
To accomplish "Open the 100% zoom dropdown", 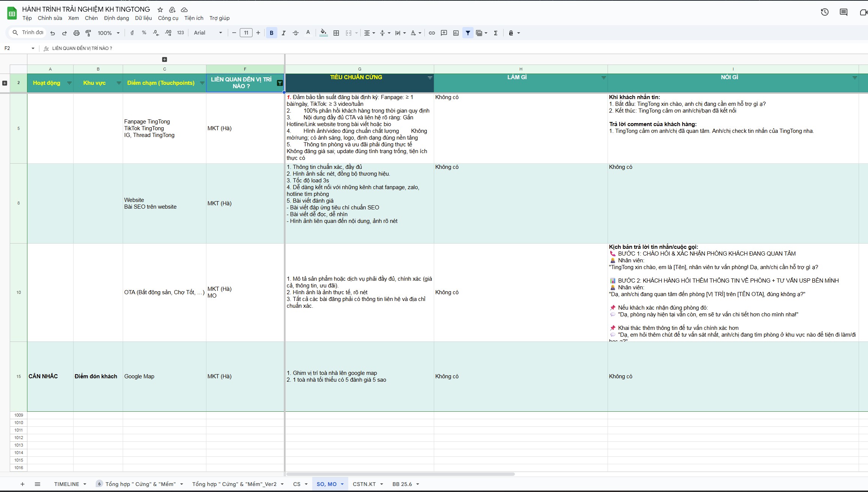I will pyautogui.click(x=108, y=33).
